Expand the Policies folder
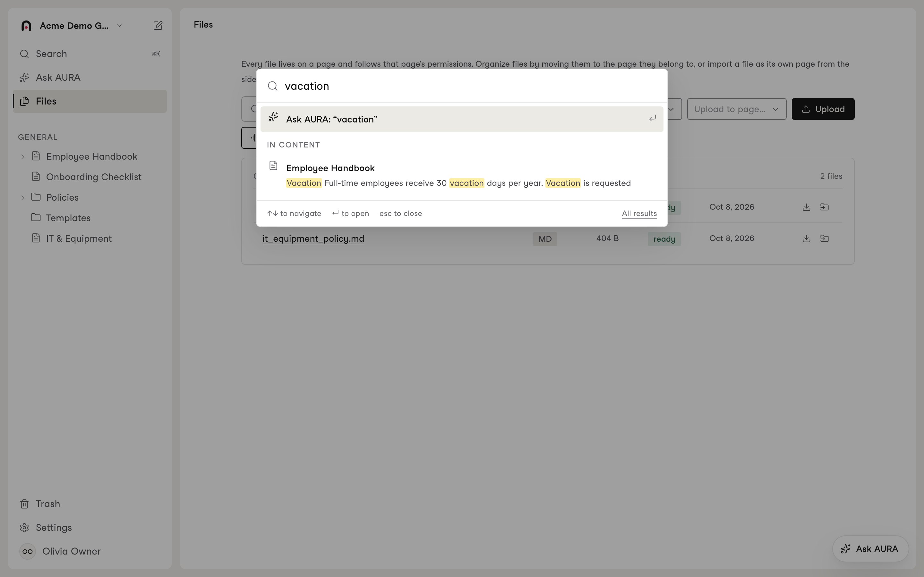This screenshot has width=924, height=577. 22,198
